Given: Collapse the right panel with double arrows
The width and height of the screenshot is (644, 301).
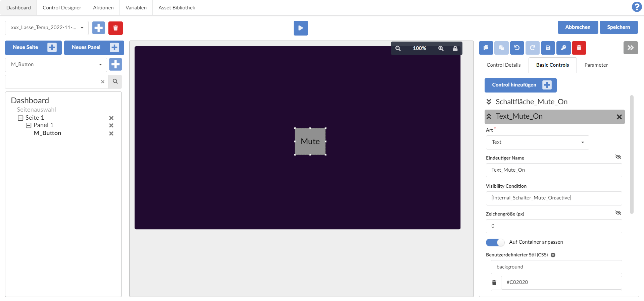Looking at the screenshot, I should pos(631,48).
